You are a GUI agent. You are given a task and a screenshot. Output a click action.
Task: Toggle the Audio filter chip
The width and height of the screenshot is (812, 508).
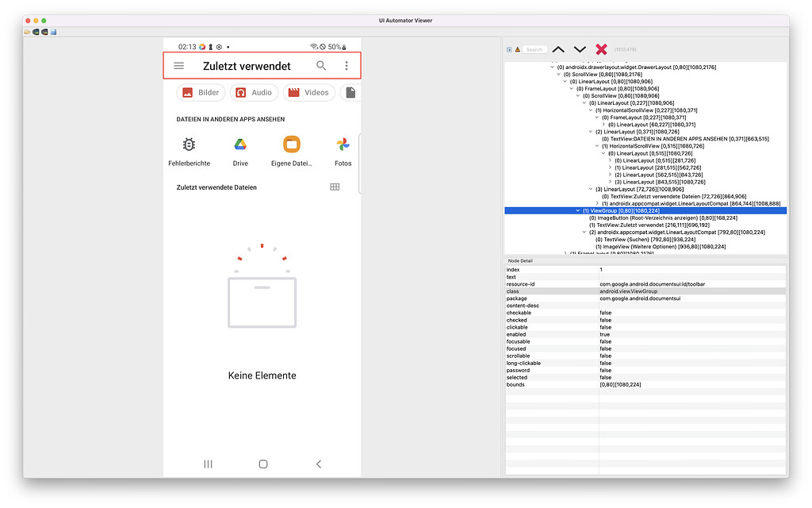pos(252,92)
